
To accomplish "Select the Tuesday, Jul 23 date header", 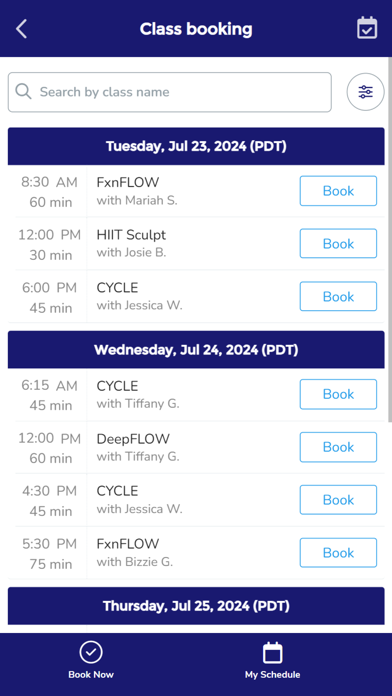I will point(196,146).
